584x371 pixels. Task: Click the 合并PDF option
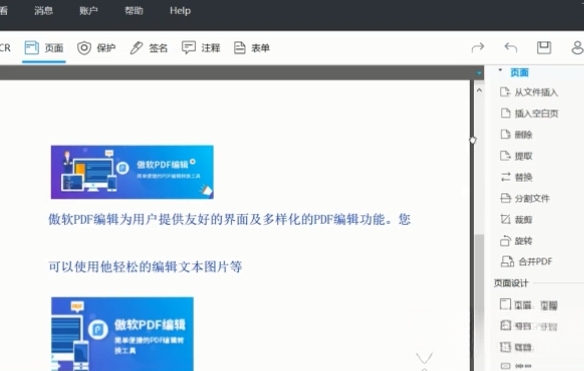tap(526, 261)
